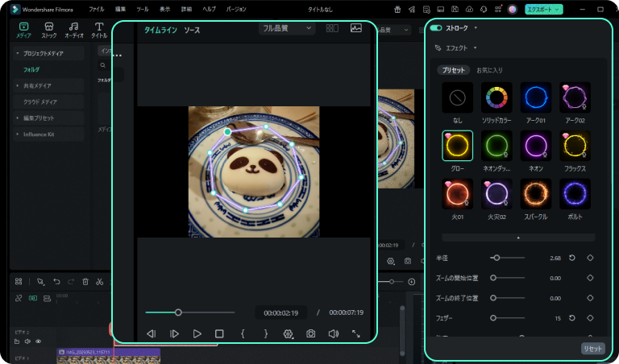The image size is (619, 364).
Task: Add keyframe diamond for 半径
Action: [x=590, y=258]
